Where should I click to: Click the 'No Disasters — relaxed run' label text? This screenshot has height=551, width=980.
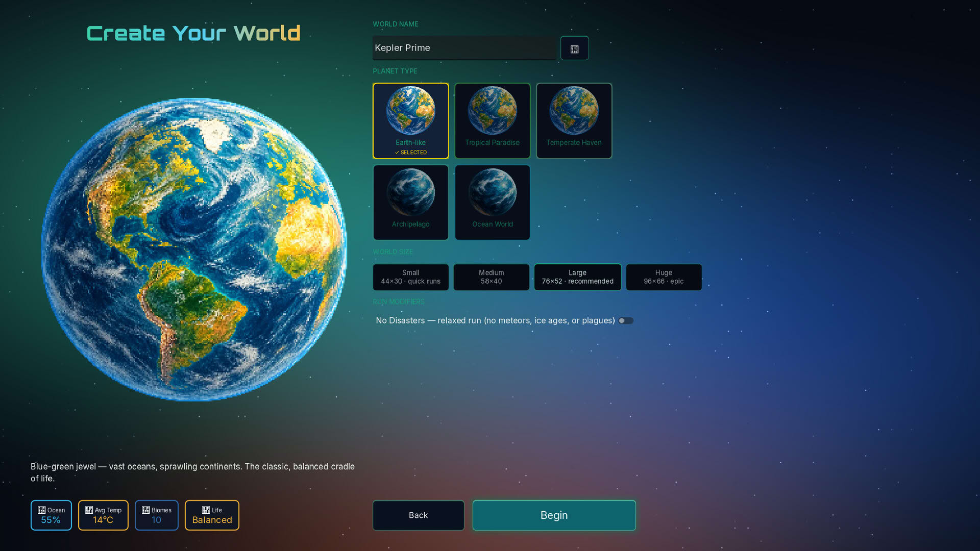click(x=495, y=320)
